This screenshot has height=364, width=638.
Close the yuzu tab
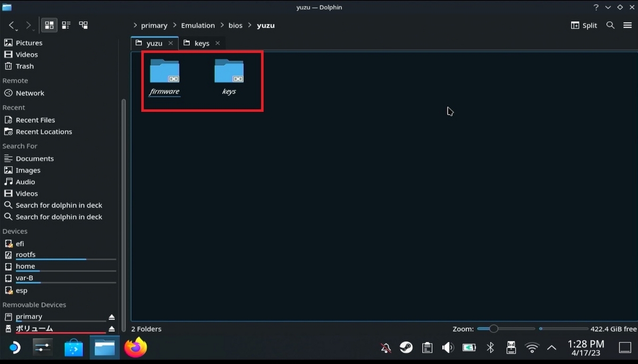point(171,43)
